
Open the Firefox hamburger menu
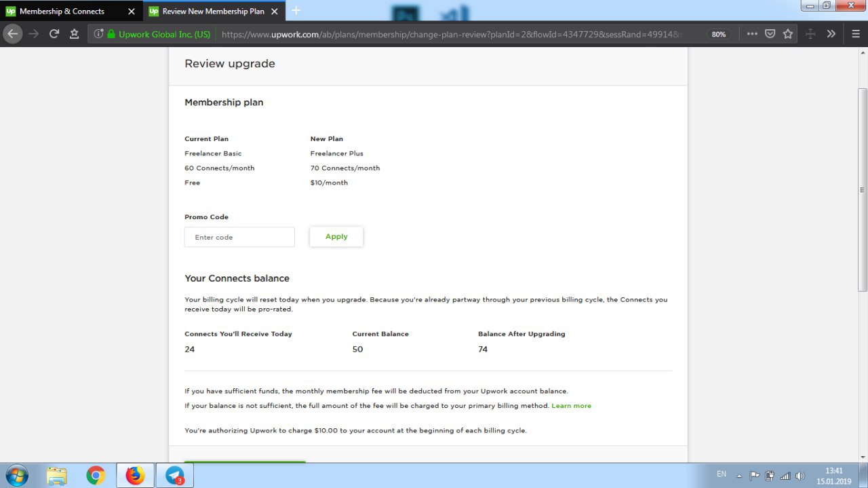856,33
